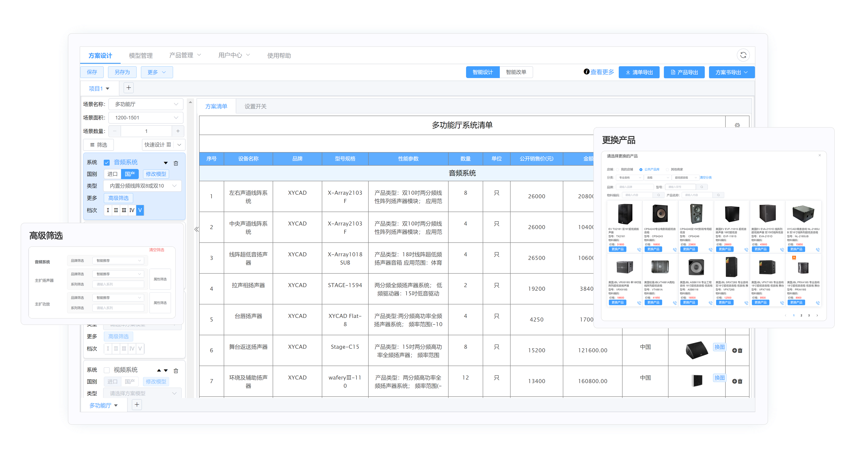This screenshot has width=868, height=458.
Task: Click the search icon next to the 型号 field
Action: [702, 187]
